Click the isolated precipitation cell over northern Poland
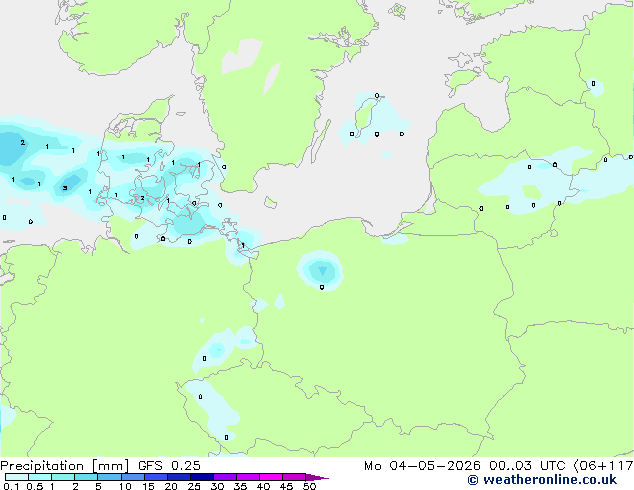Image resolution: width=634 pixels, height=490 pixels. click(321, 270)
